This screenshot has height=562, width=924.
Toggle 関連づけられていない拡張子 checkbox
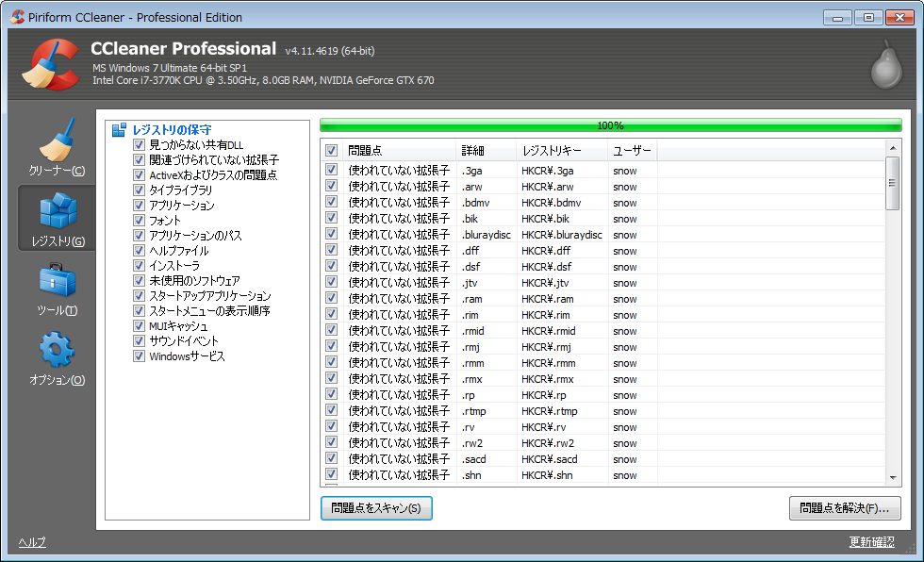tap(140, 159)
